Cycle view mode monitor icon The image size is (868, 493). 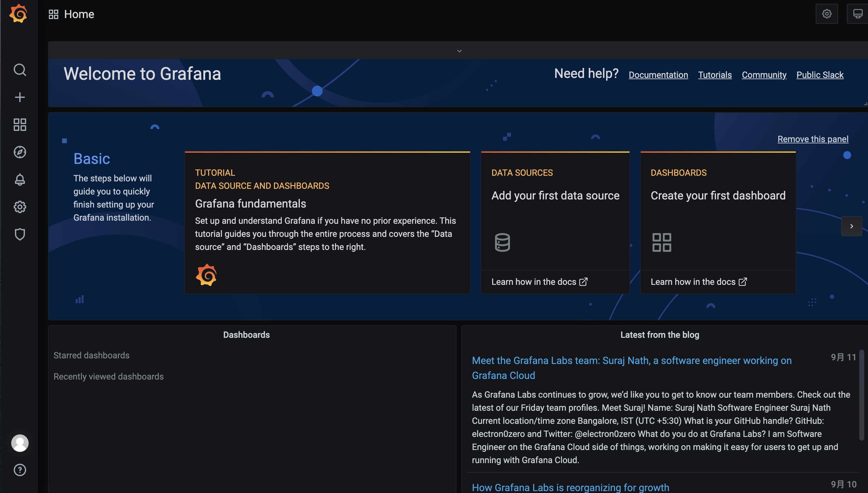857,13
